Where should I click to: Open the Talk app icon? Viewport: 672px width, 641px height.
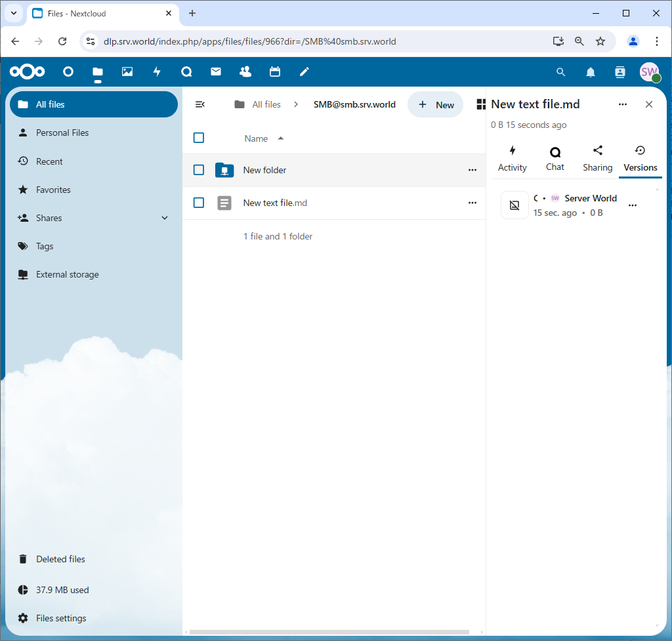pos(186,72)
